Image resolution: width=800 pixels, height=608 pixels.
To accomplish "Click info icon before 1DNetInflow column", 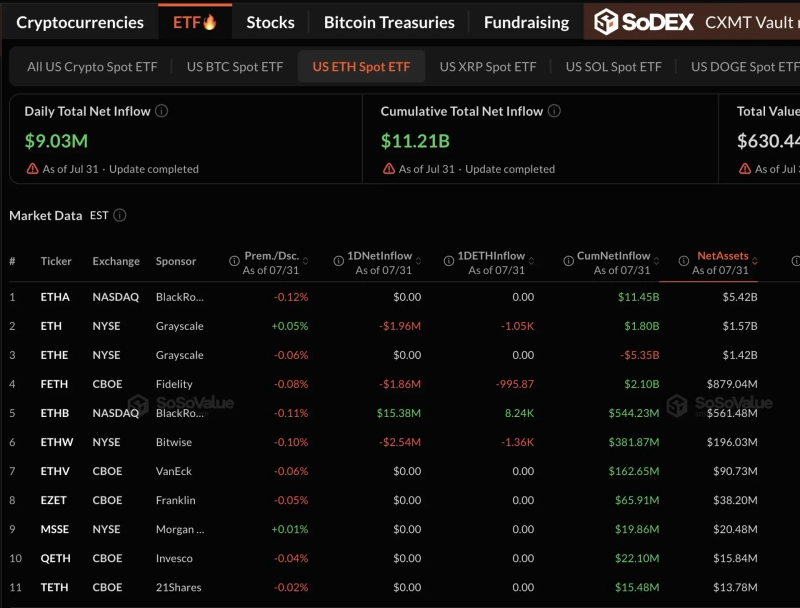I will click(x=338, y=261).
